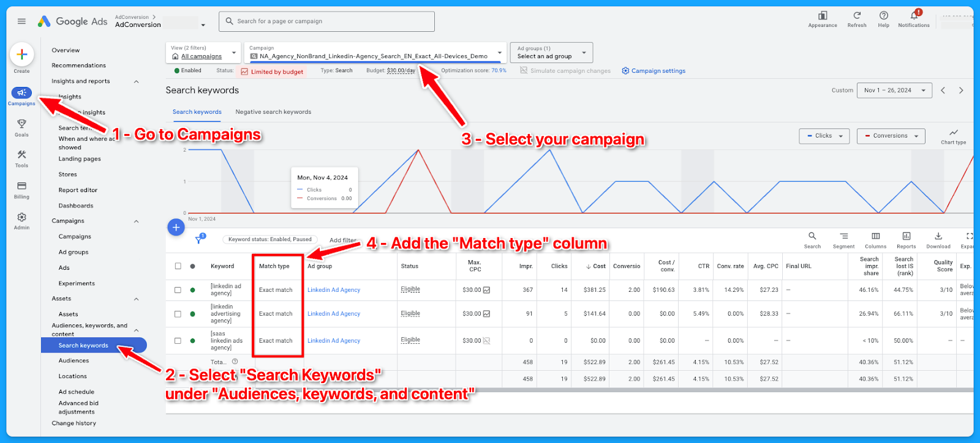Toggle status dot for [linkedin ad agency]
Image resolution: width=980 pixels, height=443 pixels.
coord(192,290)
